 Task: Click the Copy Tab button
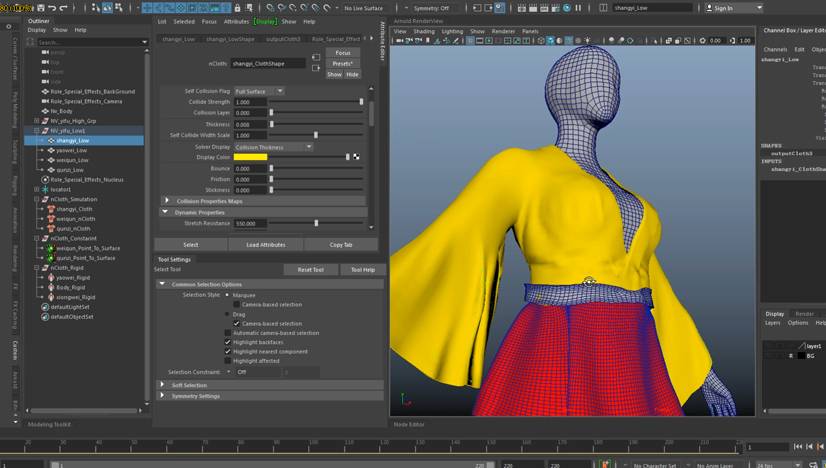tap(341, 245)
